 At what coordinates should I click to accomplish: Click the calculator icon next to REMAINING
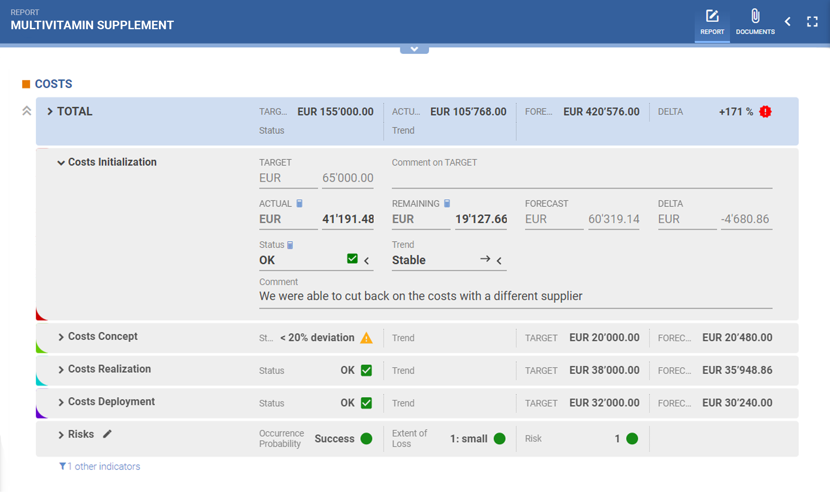[x=447, y=203]
